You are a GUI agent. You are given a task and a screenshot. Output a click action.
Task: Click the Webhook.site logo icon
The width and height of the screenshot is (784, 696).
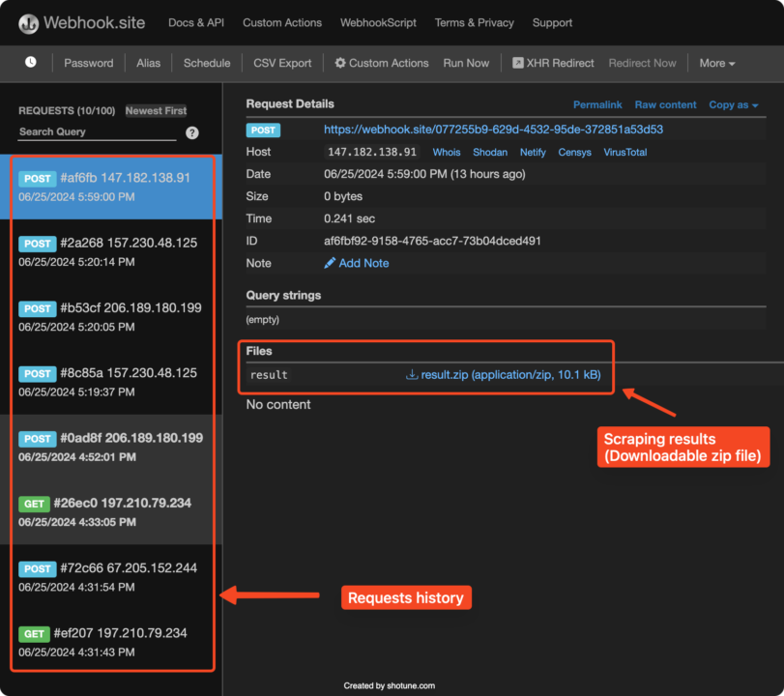29,23
